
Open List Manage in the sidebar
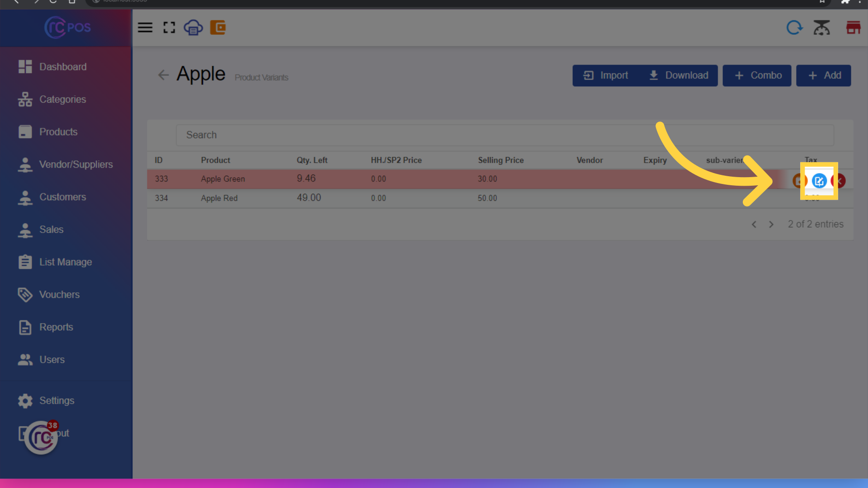(66, 262)
